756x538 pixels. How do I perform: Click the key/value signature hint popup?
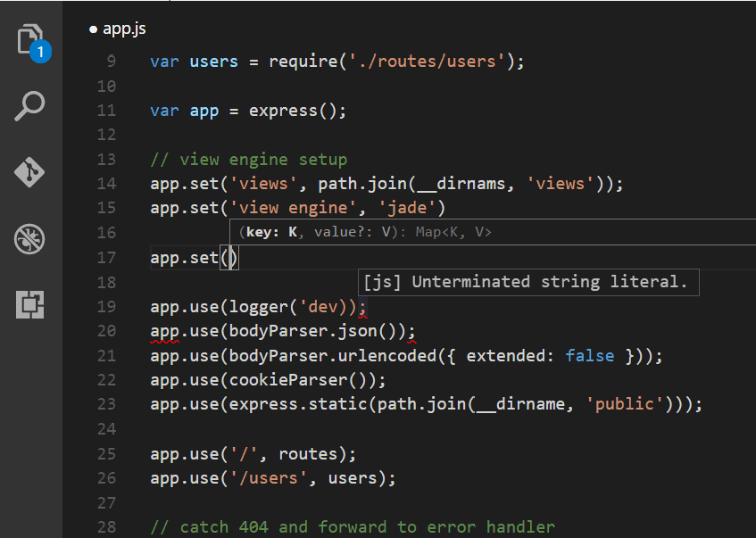[x=493, y=232]
